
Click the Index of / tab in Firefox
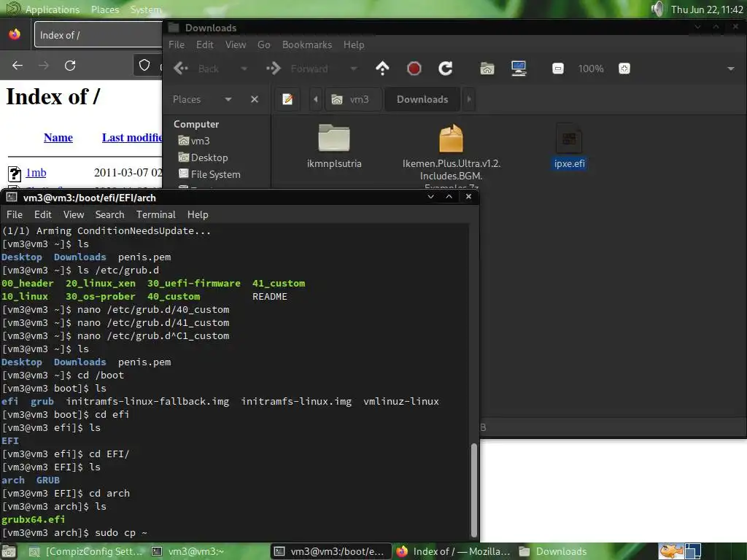[98, 35]
